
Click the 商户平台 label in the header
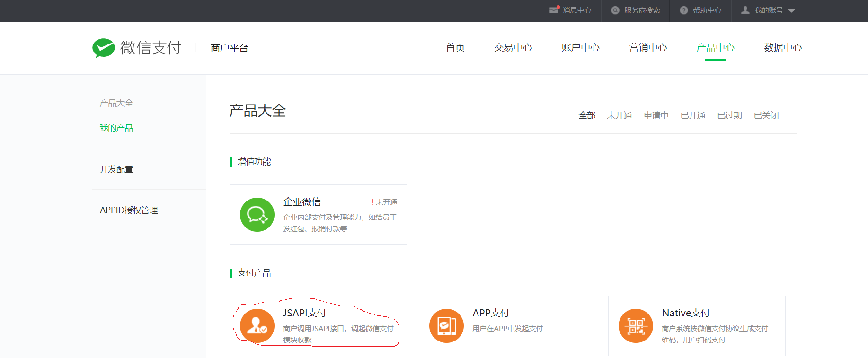230,48
